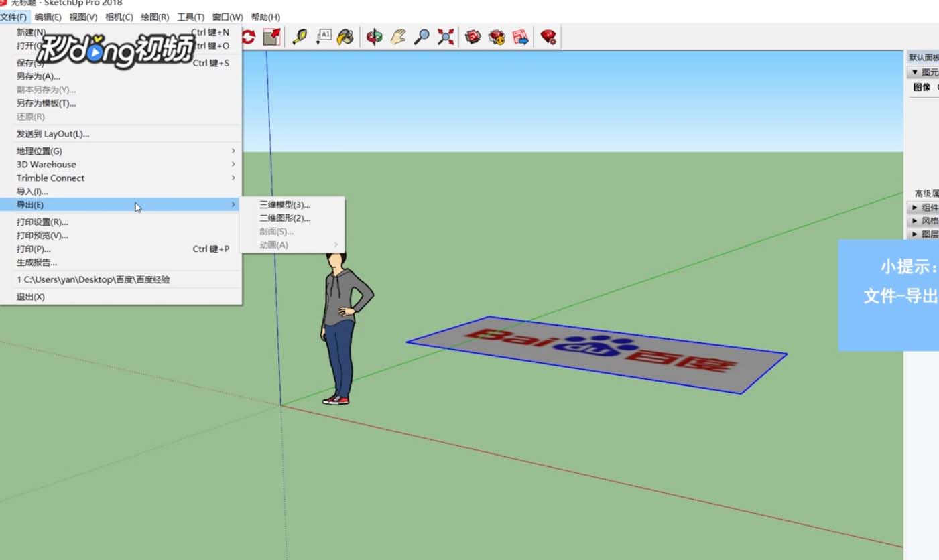Click the 默认面板 tray title
The height and width of the screenshot is (560, 939).
click(924, 58)
